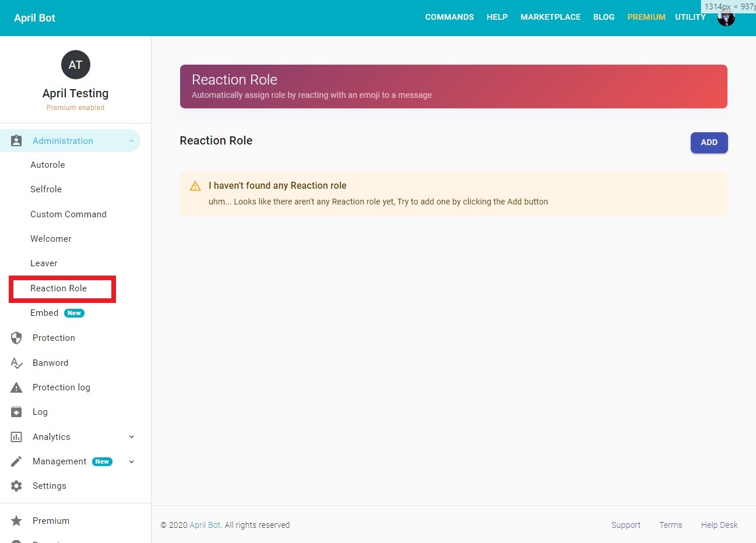Image resolution: width=756 pixels, height=543 pixels.
Task: Open Autorole in the sidebar
Action: pyautogui.click(x=48, y=165)
